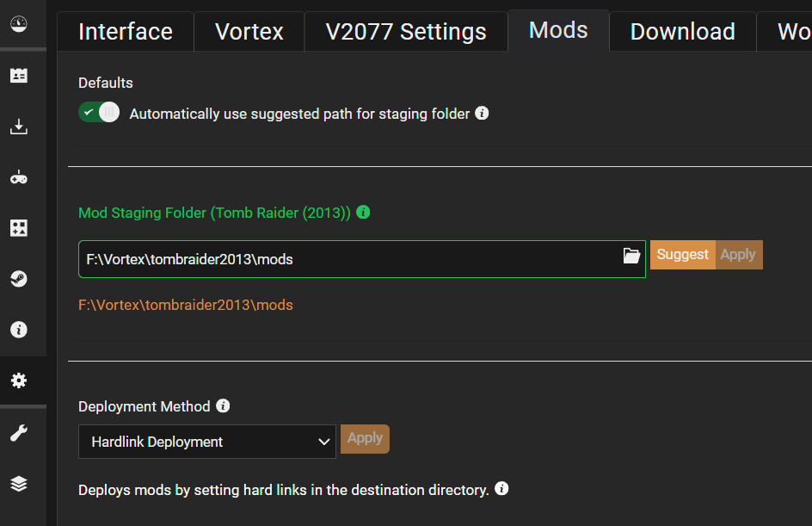Image resolution: width=812 pixels, height=526 pixels.
Task: Open the Knowledge Base info sidebar icon
Action: tap(19, 330)
